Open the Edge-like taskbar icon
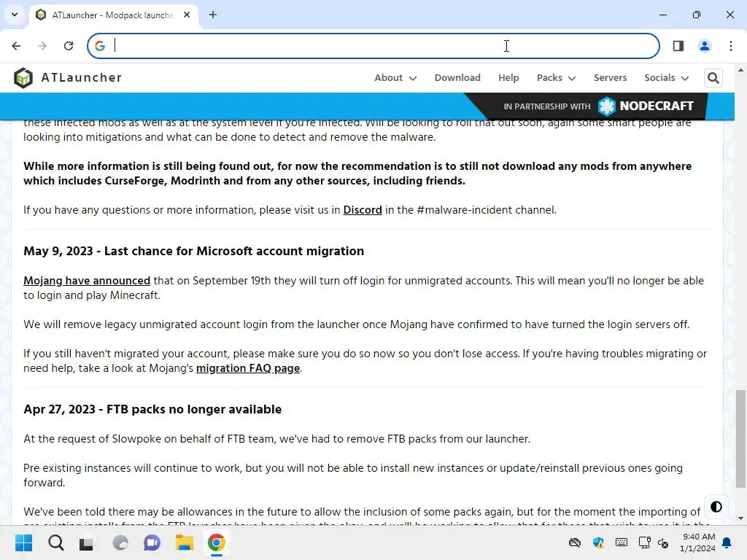 120,542
